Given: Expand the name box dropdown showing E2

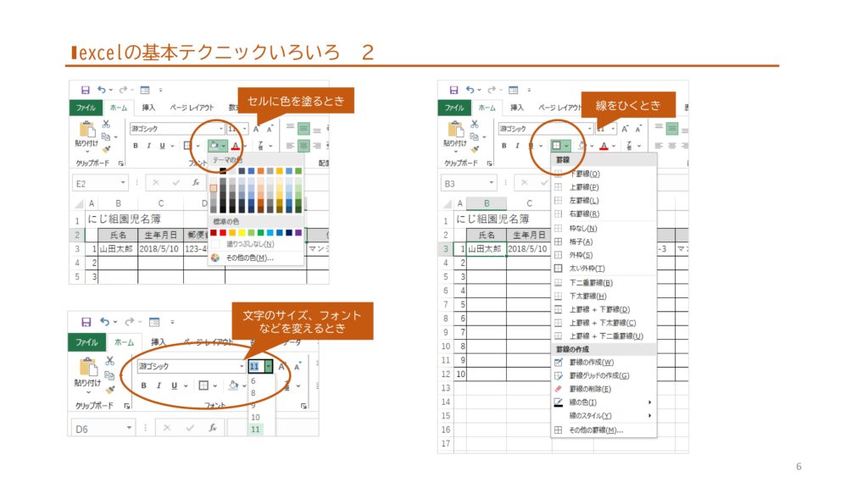Looking at the screenshot, I should pyautogui.click(x=124, y=183).
